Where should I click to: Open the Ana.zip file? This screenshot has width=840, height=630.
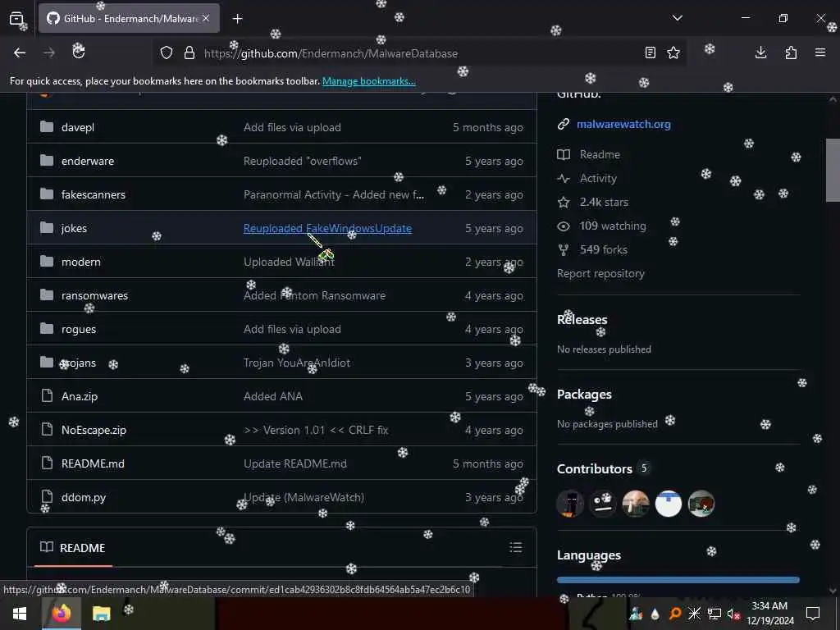coord(80,397)
